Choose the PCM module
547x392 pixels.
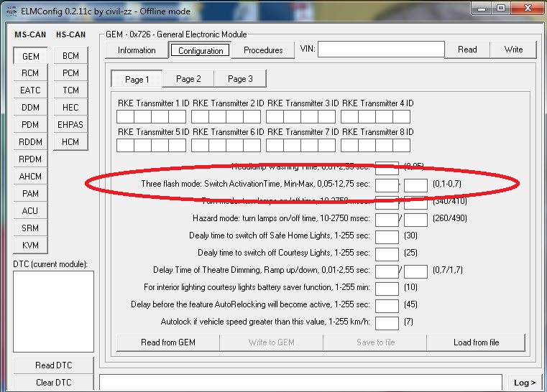point(70,73)
